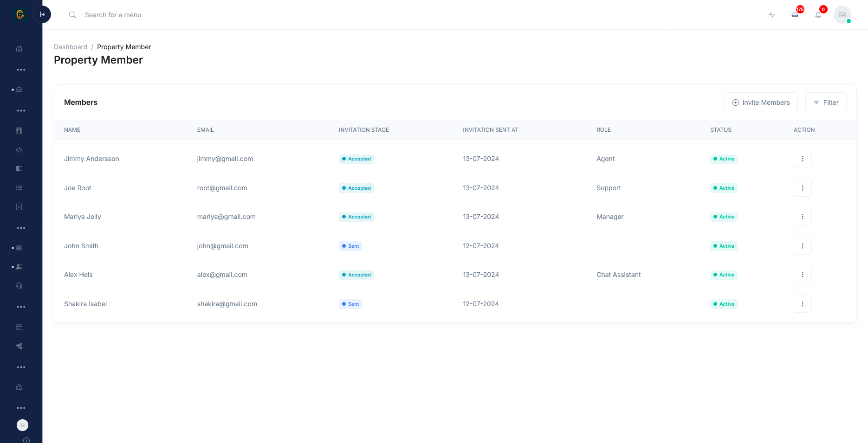Viewport: 868px width, 443px height.
Task: Open the open-book sidebar icon
Action: (19, 169)
